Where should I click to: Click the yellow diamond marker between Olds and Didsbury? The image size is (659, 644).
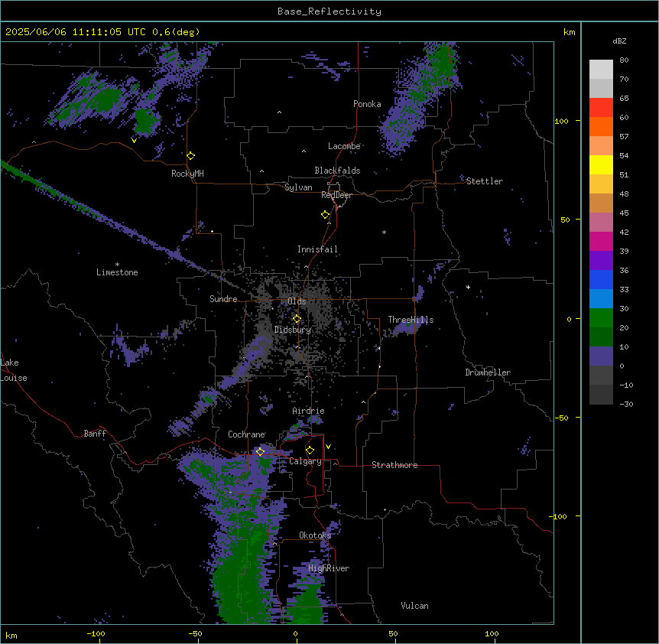[x=297, y=319]
